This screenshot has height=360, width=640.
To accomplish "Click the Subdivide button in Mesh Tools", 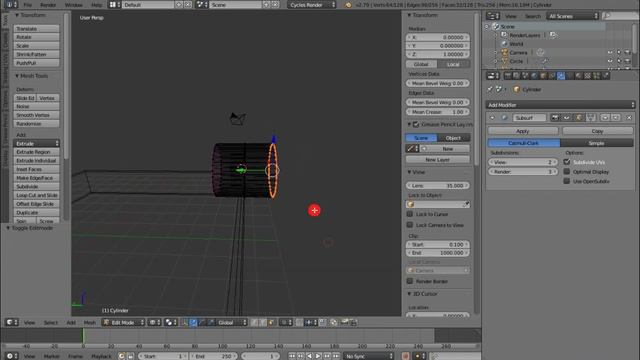I will (37, 187).
